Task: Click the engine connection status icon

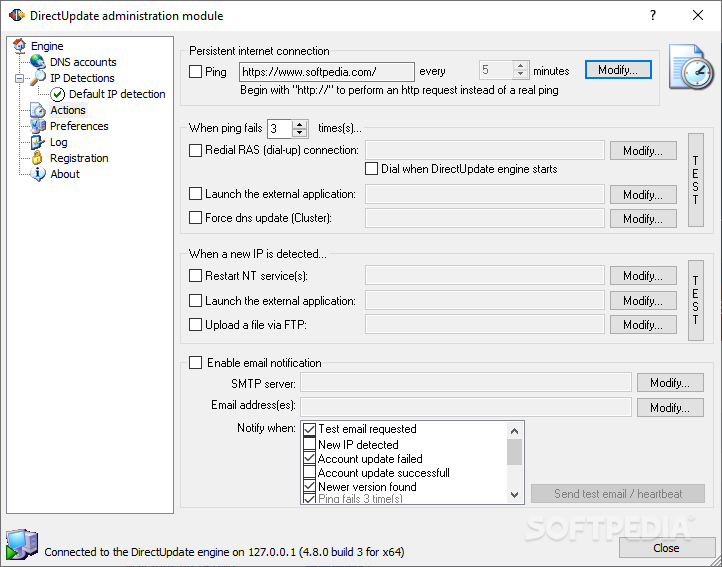Action: [x=21, y=545]
